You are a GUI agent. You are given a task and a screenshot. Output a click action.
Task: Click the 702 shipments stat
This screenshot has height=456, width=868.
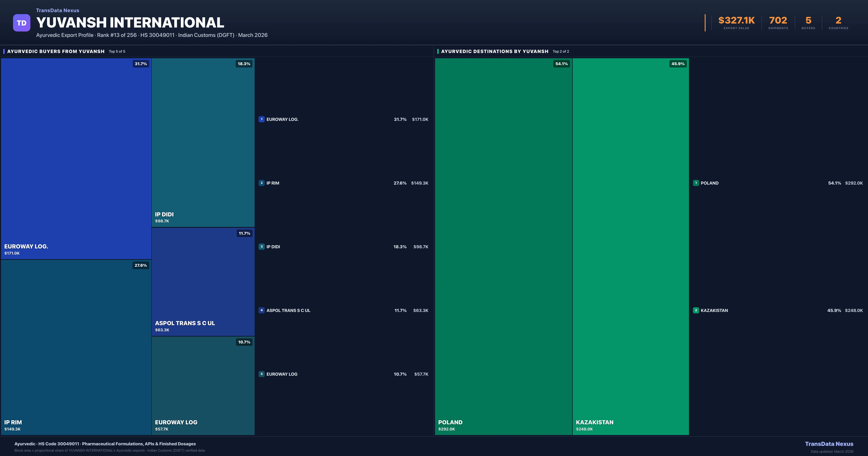(778, 21)
